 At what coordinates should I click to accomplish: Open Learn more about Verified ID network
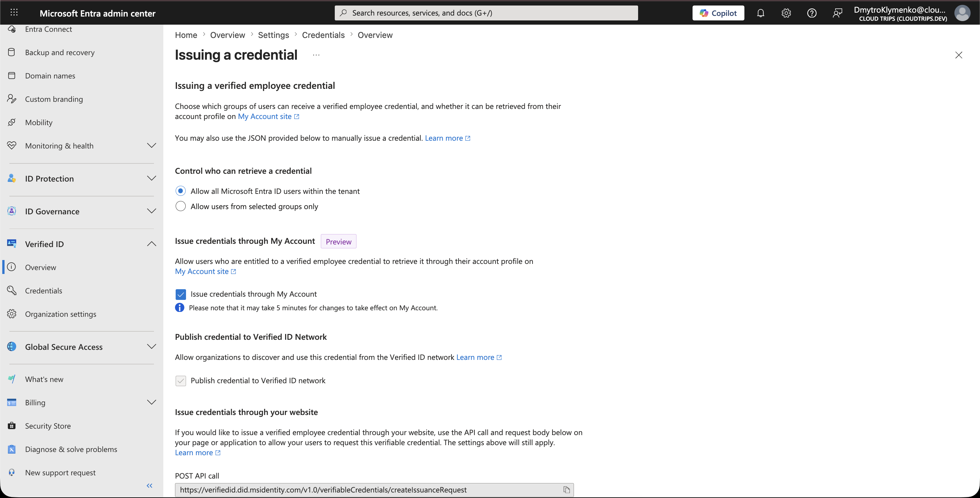(479, 357)
